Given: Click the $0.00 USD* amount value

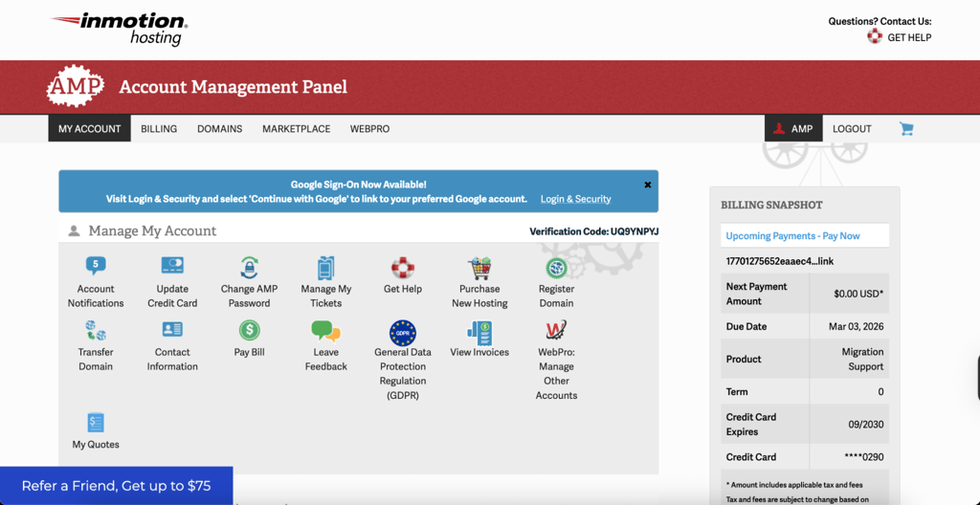Looking at the screenshot, I should (858, 293).
